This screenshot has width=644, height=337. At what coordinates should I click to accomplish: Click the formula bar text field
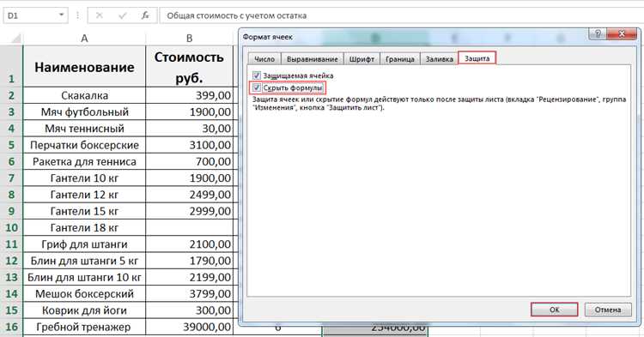401,15
